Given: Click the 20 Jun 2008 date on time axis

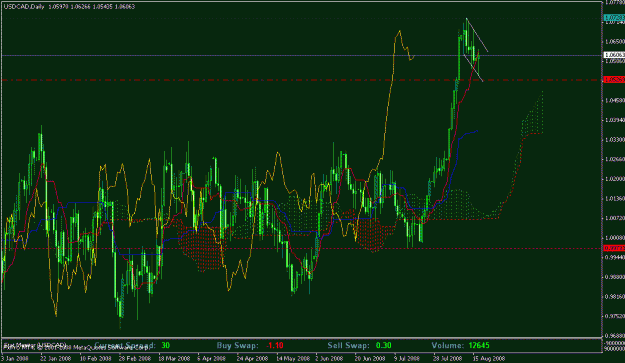Looking at the screenshot, I should pos(369,358).
